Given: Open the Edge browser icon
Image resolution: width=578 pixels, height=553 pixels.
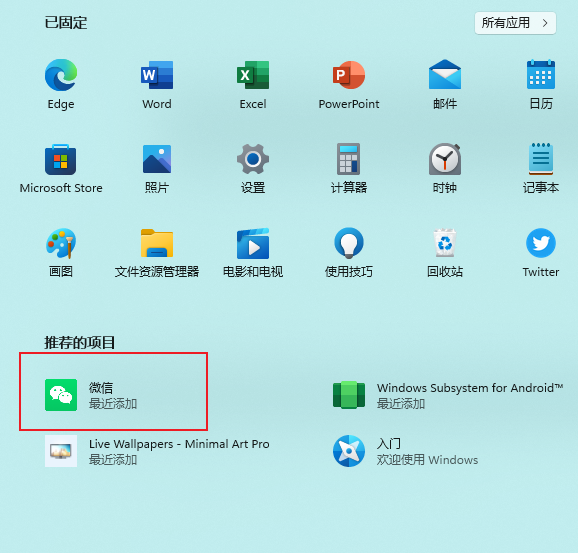Looking at the screenshot, I should [61, 75].
